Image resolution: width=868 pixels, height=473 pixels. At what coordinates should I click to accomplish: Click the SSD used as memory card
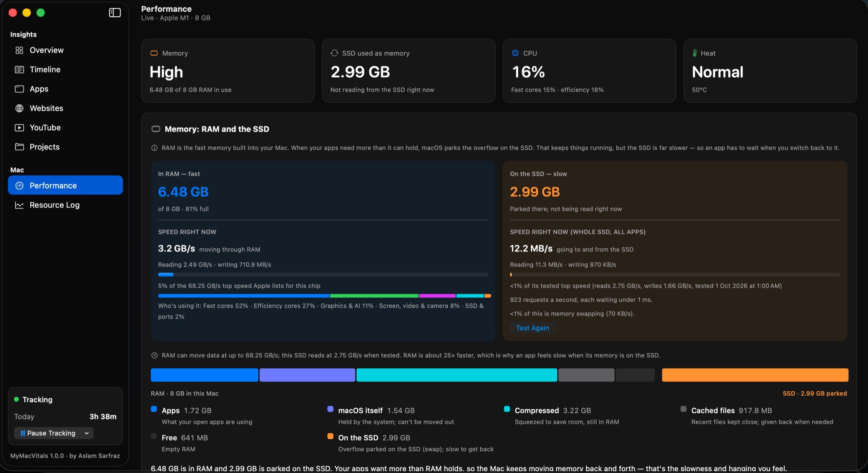point(408,71)
